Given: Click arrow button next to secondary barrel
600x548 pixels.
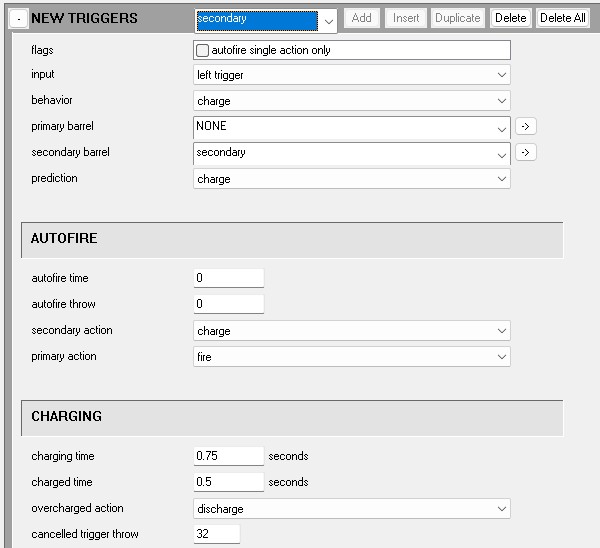Looking at the screenshot, I should 526,153.
